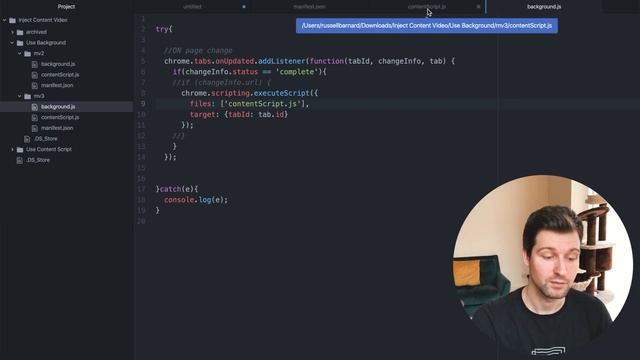Click 'tab.id' in the target line
The height and width of the screenshot is (360, 640).
pyautogui.click(x=271, y=114)
